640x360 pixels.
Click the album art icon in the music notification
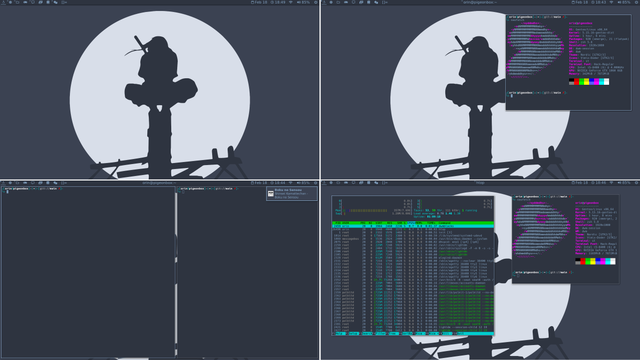point(271,194)
